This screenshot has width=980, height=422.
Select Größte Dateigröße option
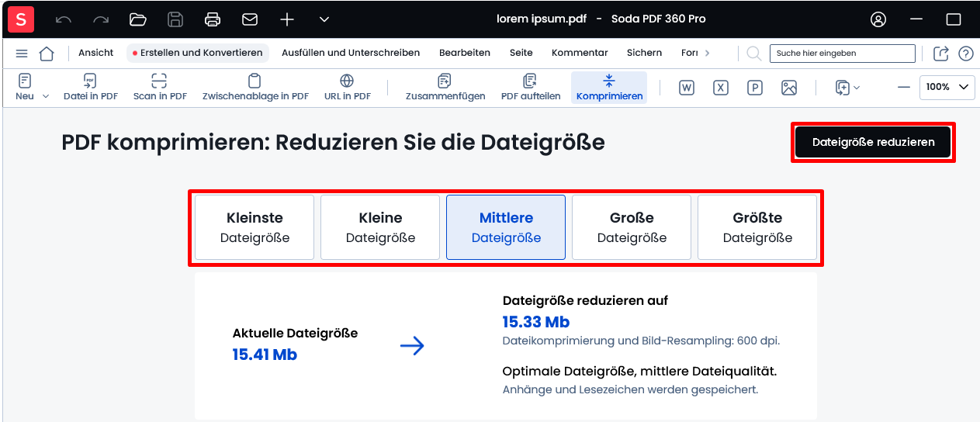757,227
